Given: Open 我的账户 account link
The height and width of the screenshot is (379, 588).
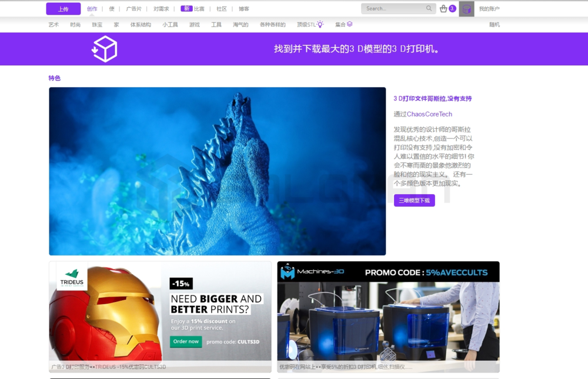Looking at the screenshot, I should [x=489, y=9].
